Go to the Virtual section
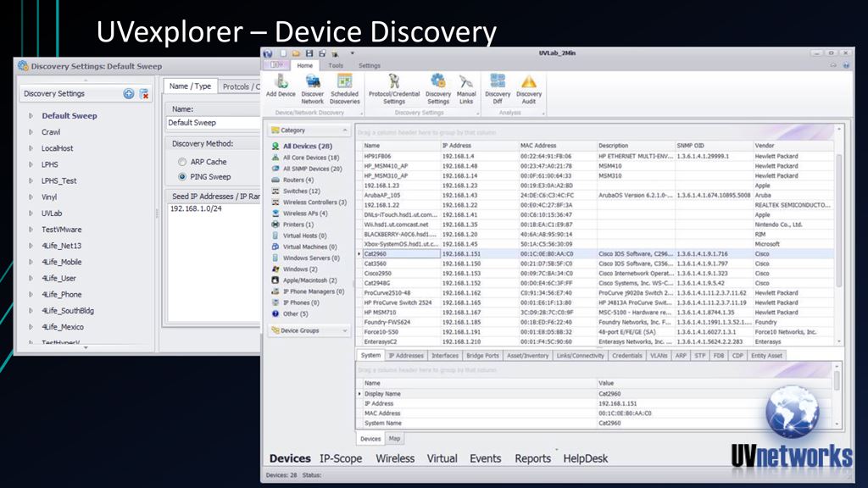Image resolution: width=868 pixels, height=488 pixels. (442, 458)
